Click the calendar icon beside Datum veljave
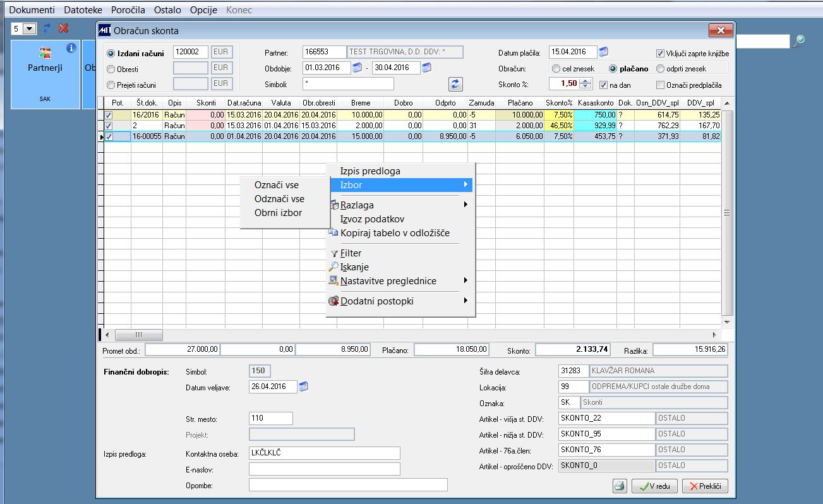 [x=304, y=387]
